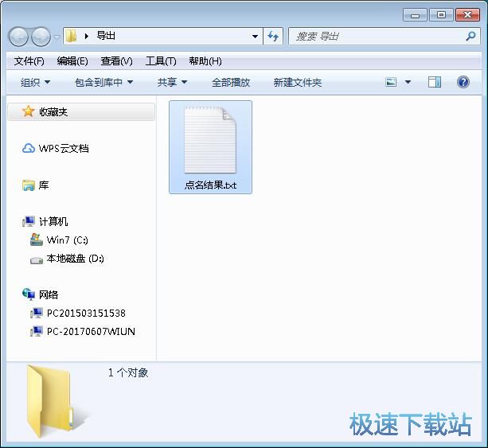Screen dimensions: 488x448
Task: Click the Back navigation arrow button
Action: (x=18, y=37)
